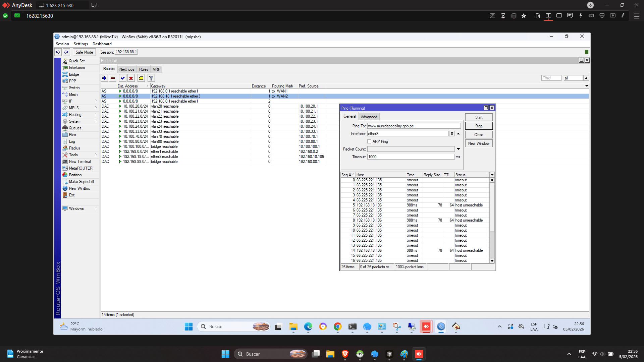Image resolution: width=644 pixels, height=362 pixels.
Task: Click the blue checkmark enable route icon
Action: click(123, 78)
